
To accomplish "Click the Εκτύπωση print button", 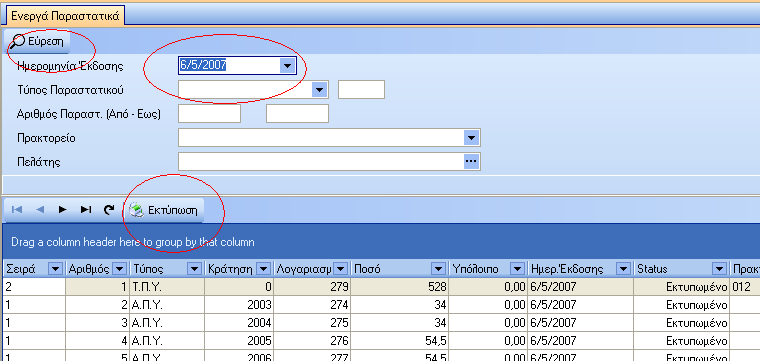I will click(x=165, y=210).
